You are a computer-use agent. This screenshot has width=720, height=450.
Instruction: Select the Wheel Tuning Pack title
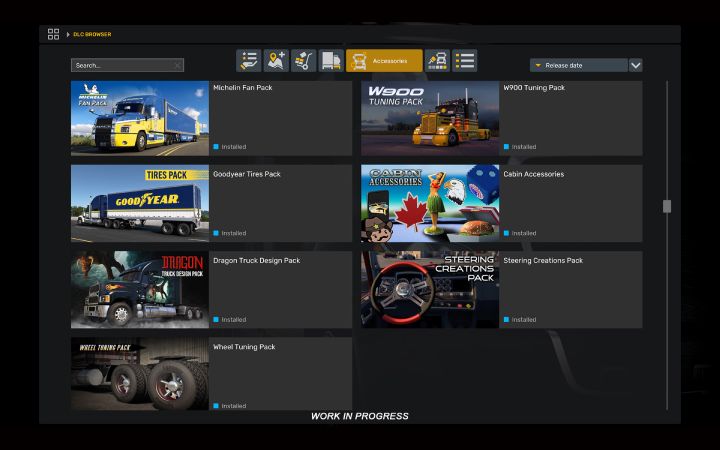244,347
